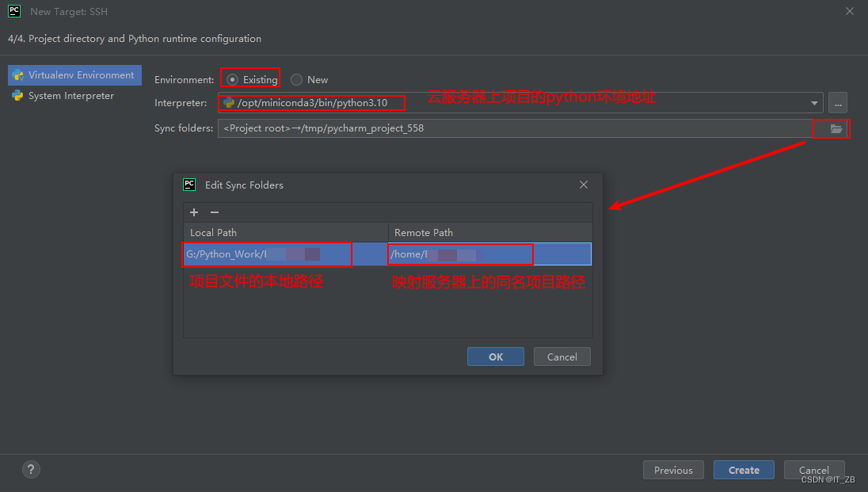Select the New environment radio button
The width and height of the screenshot is (868, 492).
(x=297, y=80)
